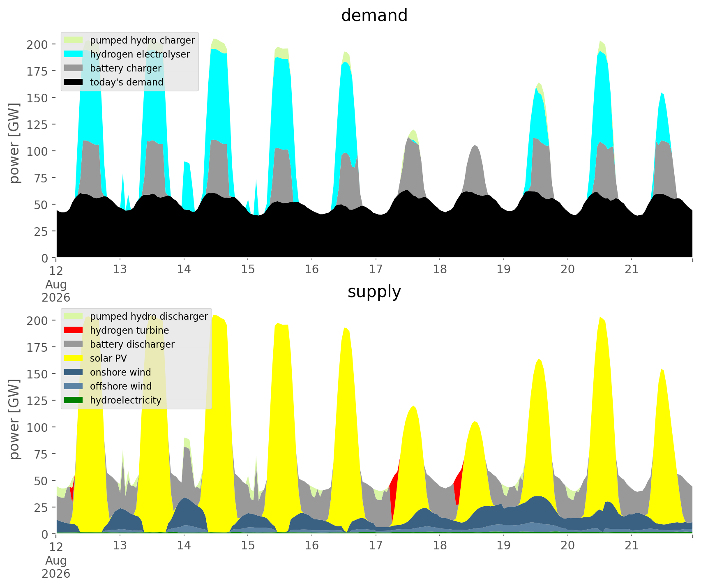This screenshot has width=701, height=588.
Task: Click the "21" date tick under the demand chart
Action: (x=632, y=270)
